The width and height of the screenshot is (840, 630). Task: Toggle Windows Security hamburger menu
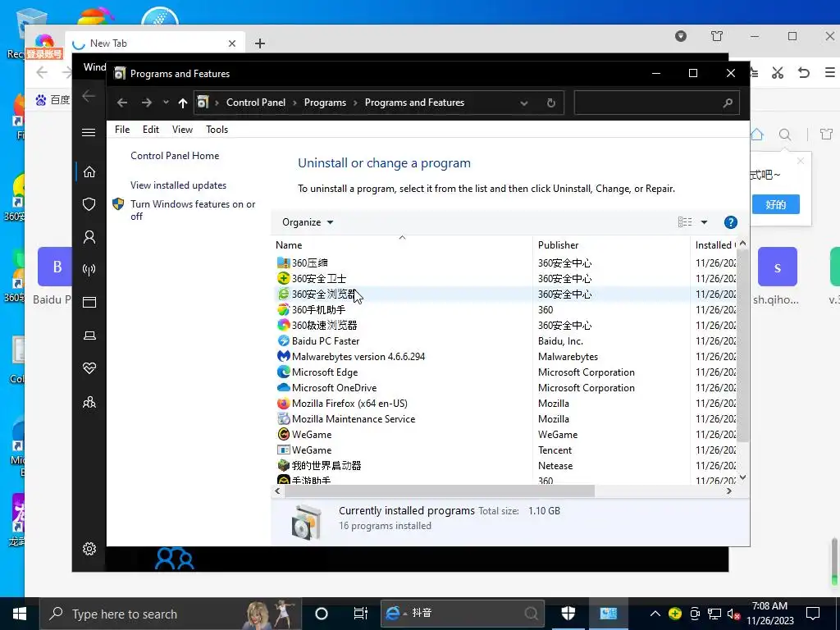(89, 132)
